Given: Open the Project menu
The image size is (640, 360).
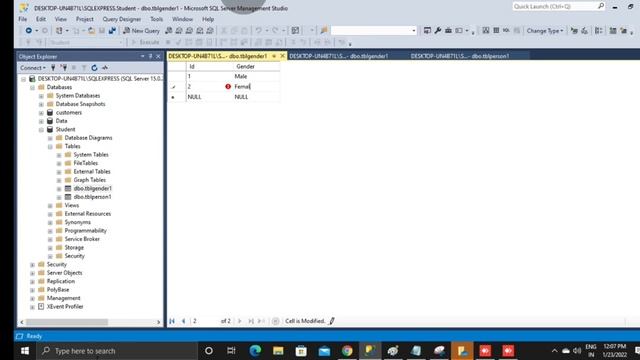Looking at the screenshot, I should pos(84,19).
